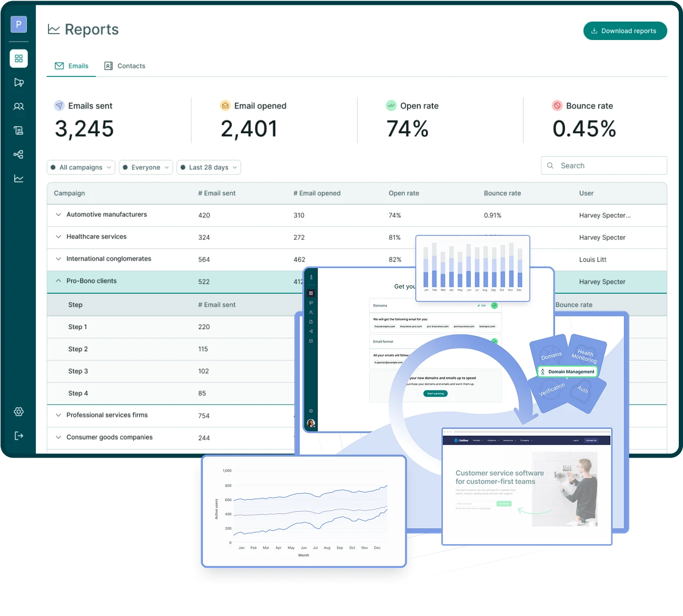Open the reports chart icon in sidebar
683x616 pixels.
(x=18, y=178)
